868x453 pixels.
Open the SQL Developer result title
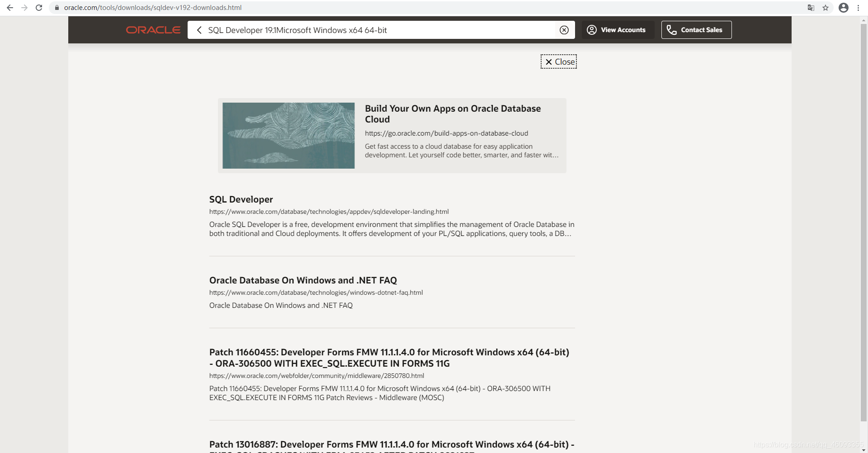pyautogui.click(x=241, y=199)
